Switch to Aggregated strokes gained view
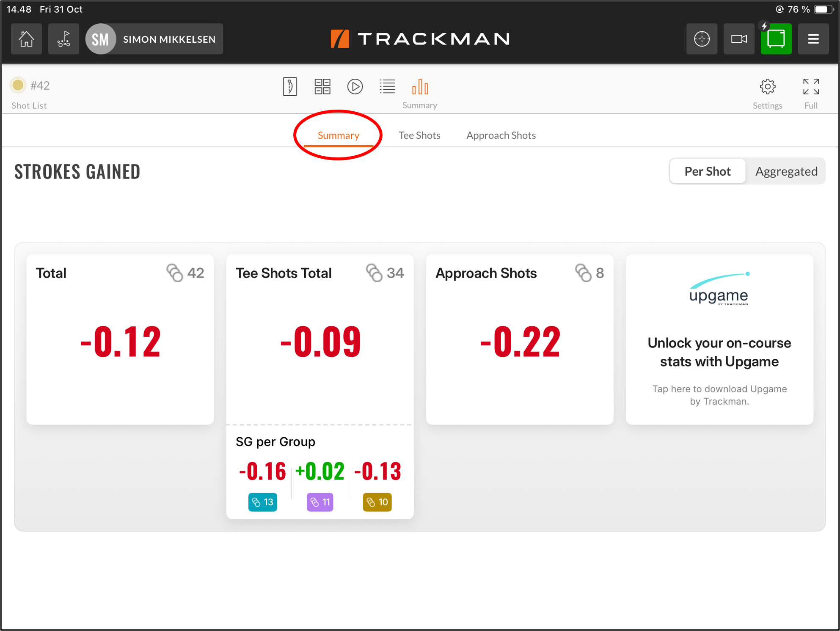Screen dimensions: 840x631 pos(786,171)
